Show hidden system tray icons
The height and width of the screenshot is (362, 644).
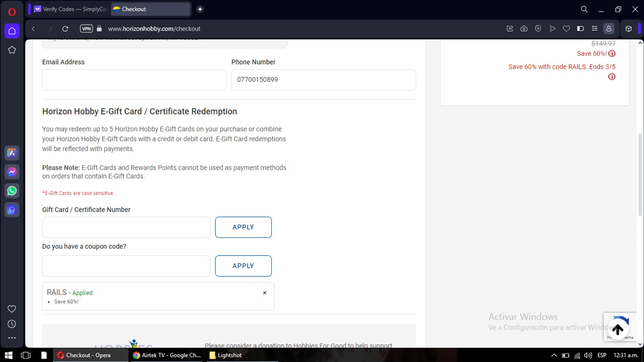point(554,355)
